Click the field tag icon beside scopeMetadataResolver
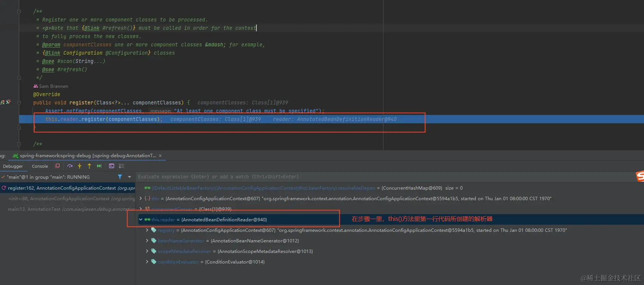Image resolution: width=644 pixels, height=285 pixels. click(154, 251)
